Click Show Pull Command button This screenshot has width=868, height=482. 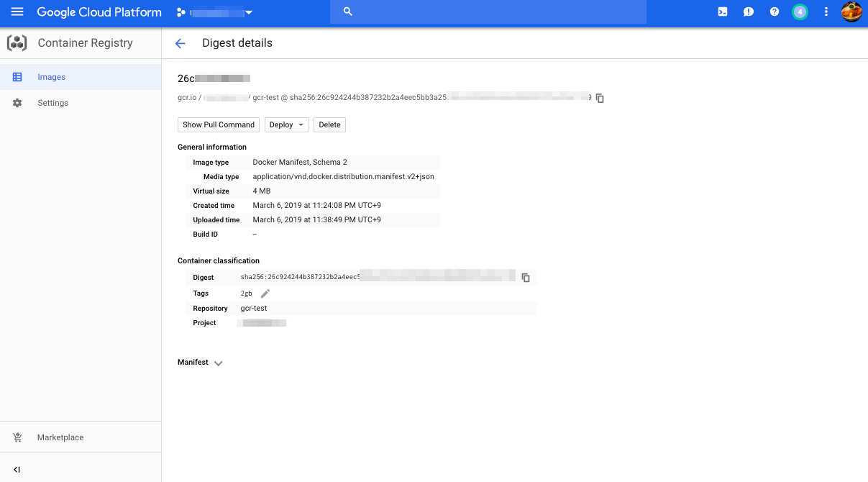(219, 124)
